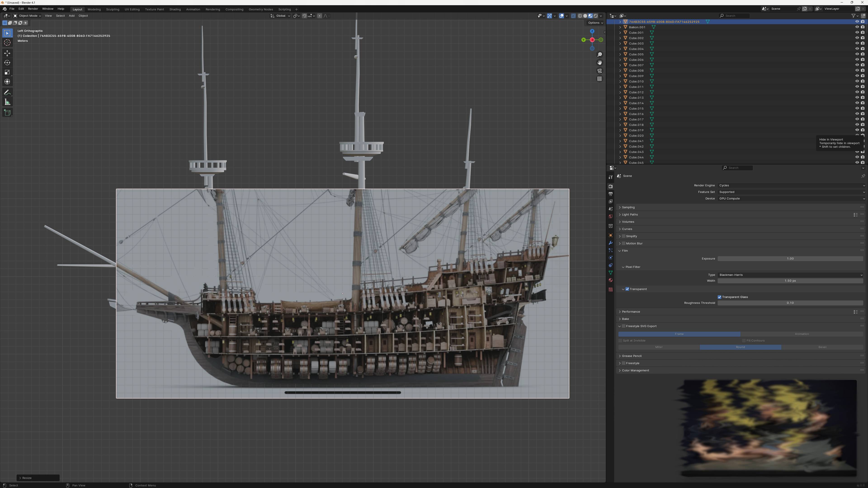Click the pan view hand icon
The image size is (868, 488).
coord(599,63)
